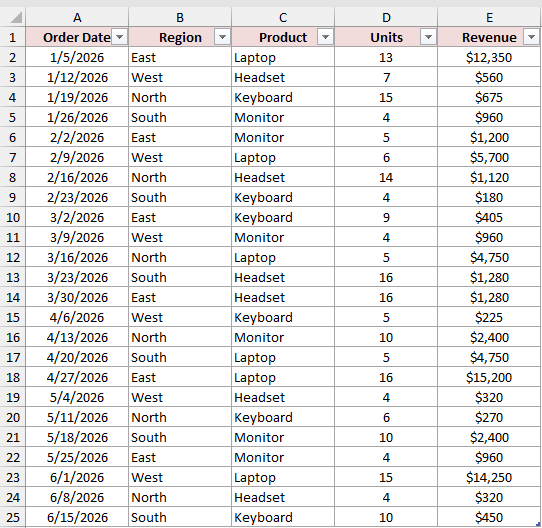Select revenue cell $15,200
The image size is (542, 528).
pyautogui.click(x=489, y=377)
